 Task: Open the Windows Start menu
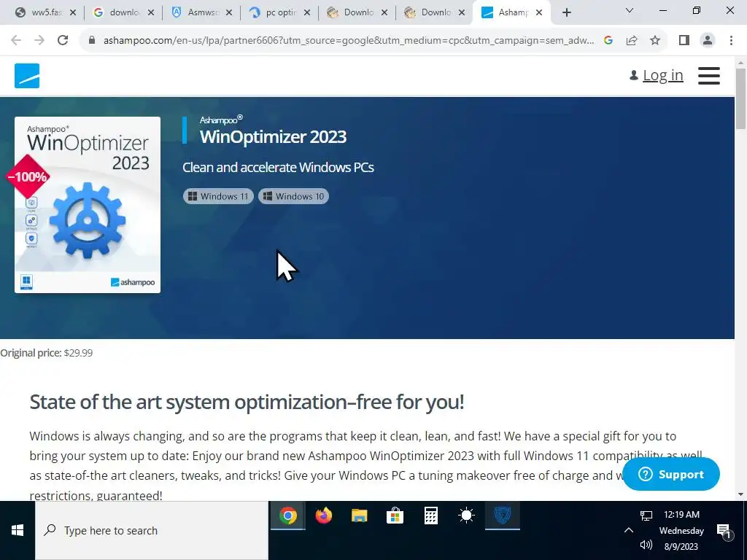18,531
